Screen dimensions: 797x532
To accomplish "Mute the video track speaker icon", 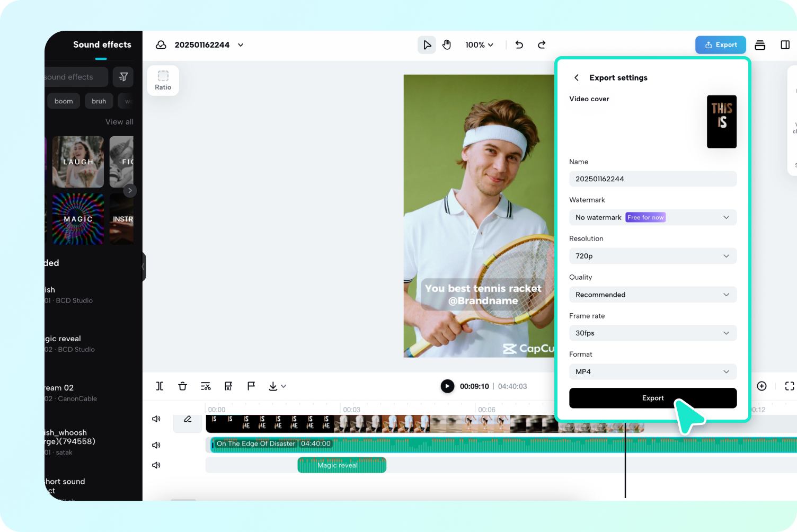I will click(x=156, y=419).
